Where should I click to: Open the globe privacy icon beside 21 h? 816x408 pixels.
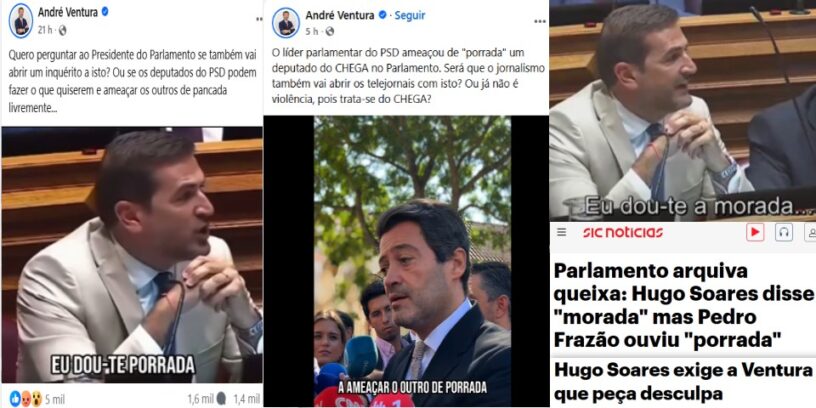[62, 31]
